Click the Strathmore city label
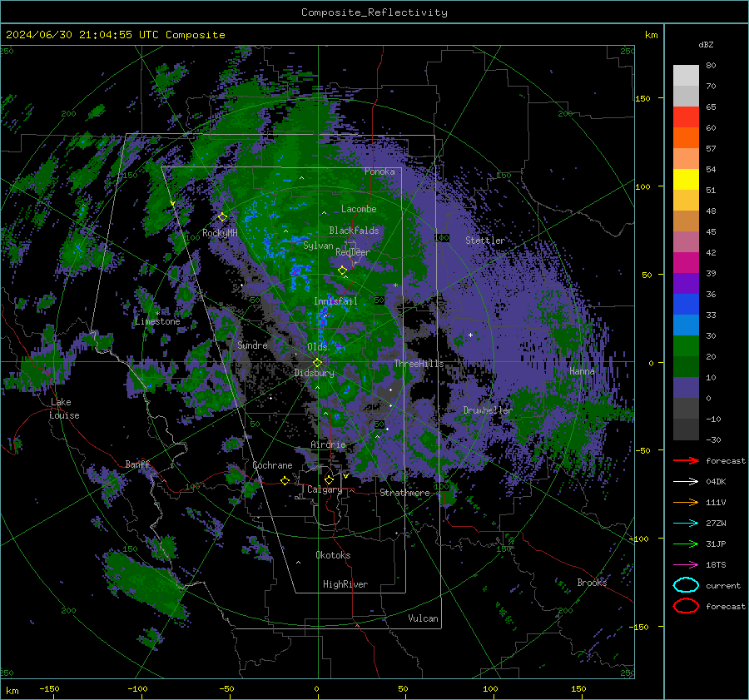This screenshot has width=749, height=700. 405,493
